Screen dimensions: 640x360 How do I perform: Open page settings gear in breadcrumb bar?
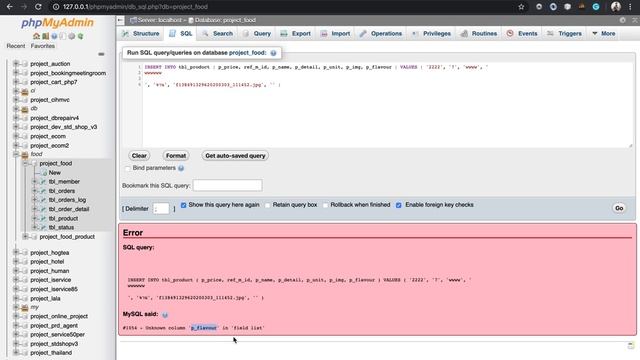pos(622,20)
